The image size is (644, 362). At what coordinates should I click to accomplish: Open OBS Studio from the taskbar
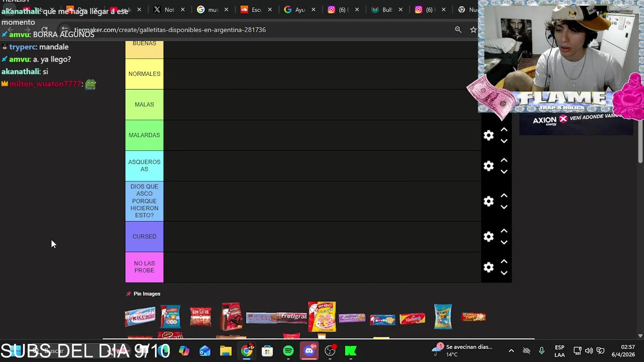tap(330, 351)
